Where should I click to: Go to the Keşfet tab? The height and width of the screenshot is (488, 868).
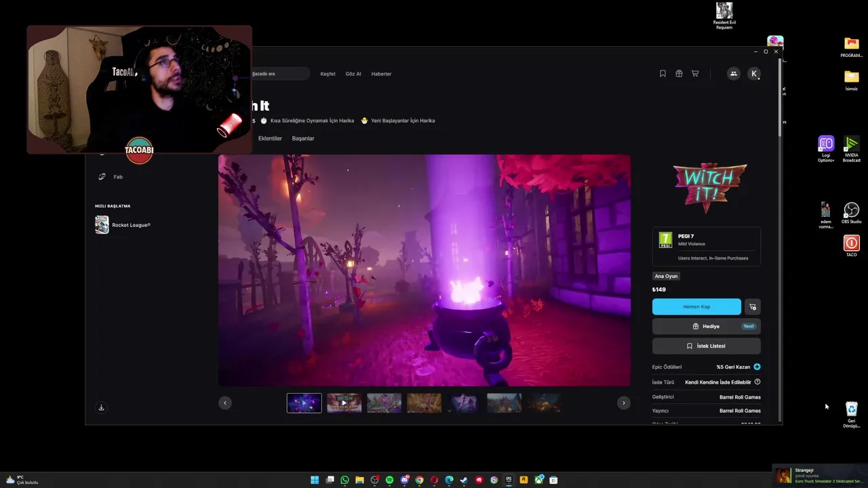coord(328,74)
